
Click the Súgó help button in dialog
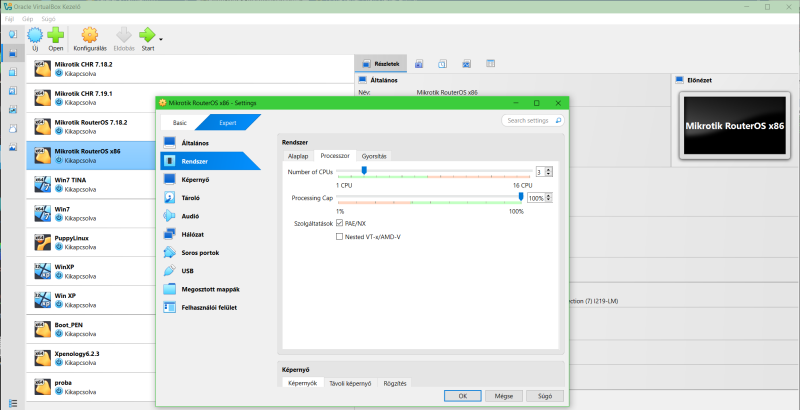pos(545,396)
